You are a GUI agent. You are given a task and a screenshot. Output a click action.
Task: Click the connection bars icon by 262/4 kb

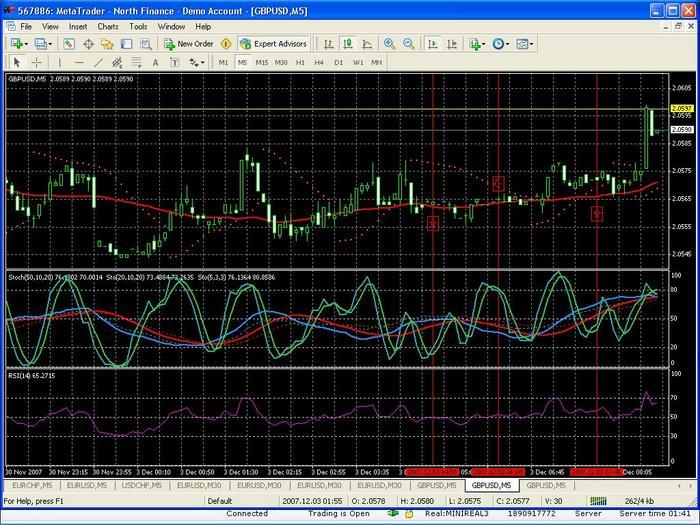[599, 501]
